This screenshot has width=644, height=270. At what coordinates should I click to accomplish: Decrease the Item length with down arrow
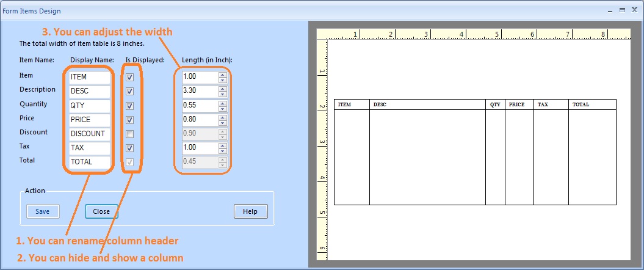point(223,81)
